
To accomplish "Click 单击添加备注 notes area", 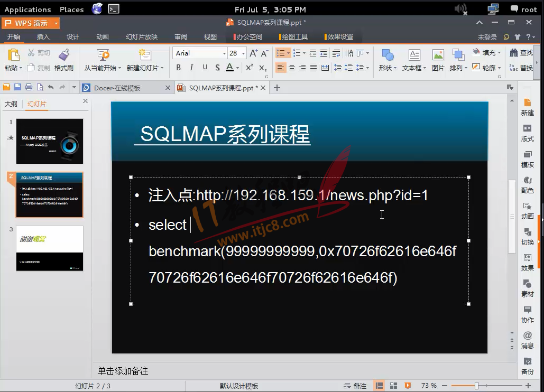I will pos(123,371).
